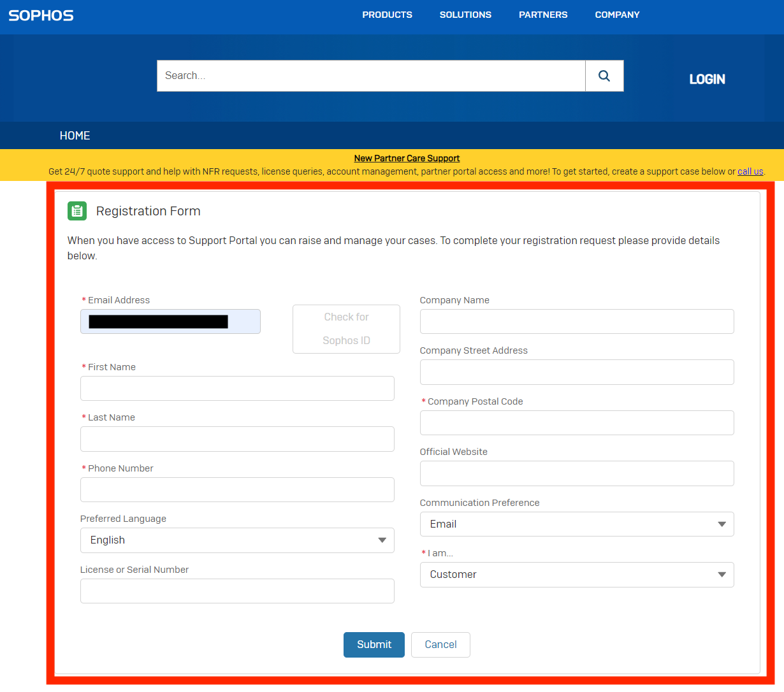Click the green Registration Form icon
The width and height of the screenshot is (784, 692).
(x=77, y=211)
